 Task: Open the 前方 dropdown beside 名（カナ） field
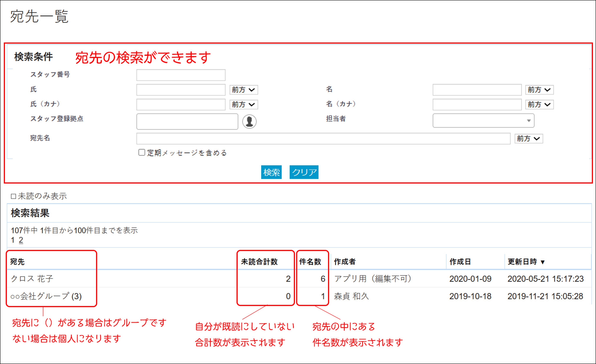[x=539, y=105]
